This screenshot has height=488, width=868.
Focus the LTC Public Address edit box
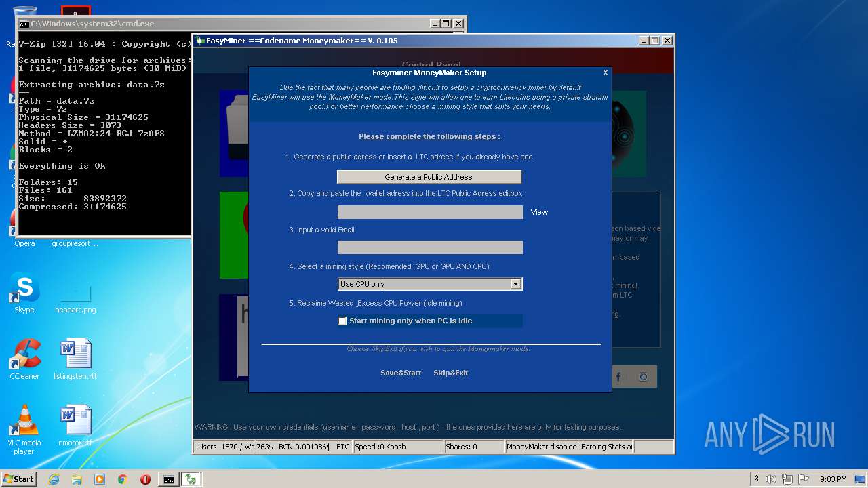pos(430,212)
